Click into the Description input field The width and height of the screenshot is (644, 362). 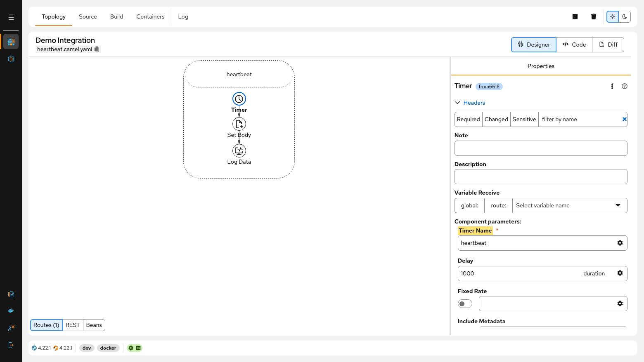point(541,177)
